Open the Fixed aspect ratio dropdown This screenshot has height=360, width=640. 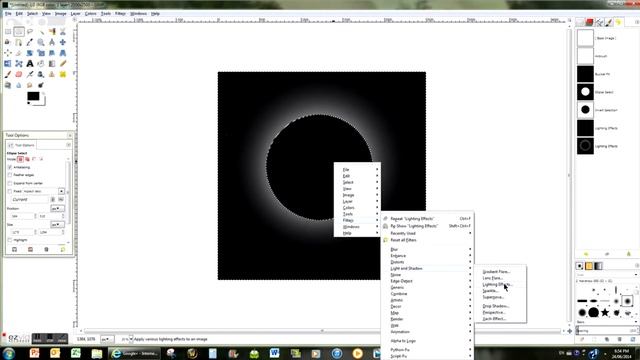pyautogui.click(x=61, y=191)
